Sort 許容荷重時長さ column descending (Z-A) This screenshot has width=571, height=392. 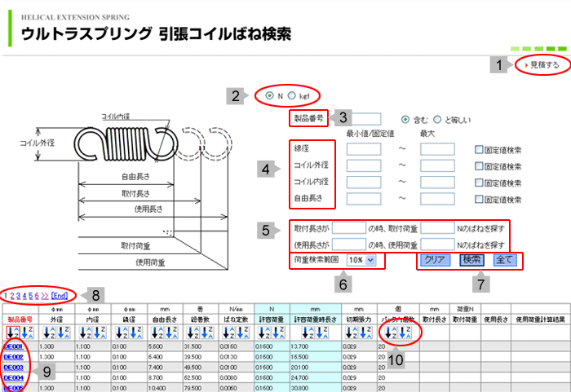[323, 333]
